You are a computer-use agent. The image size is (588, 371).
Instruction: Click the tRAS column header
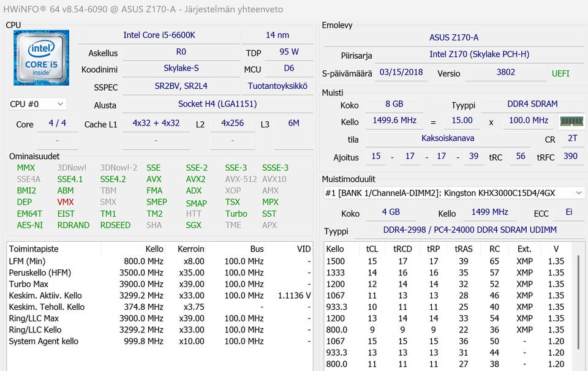[464, 249]
